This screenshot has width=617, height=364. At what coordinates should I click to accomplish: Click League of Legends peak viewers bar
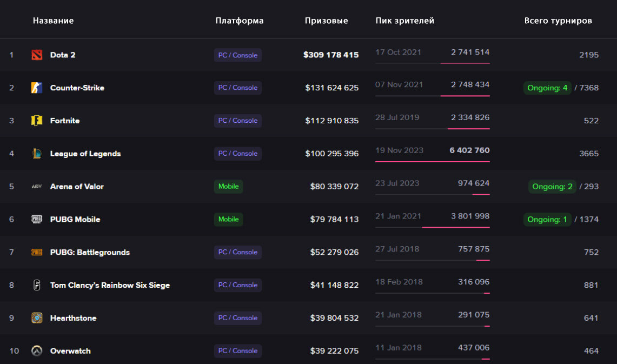point(433,161)
